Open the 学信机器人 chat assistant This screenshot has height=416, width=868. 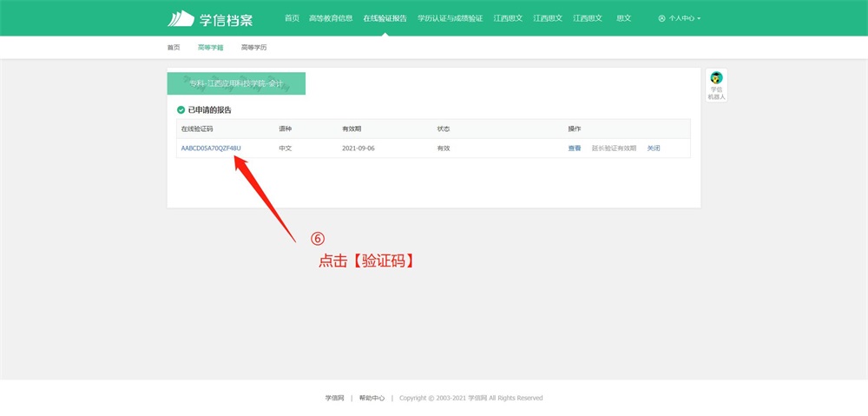click(716, 85)
